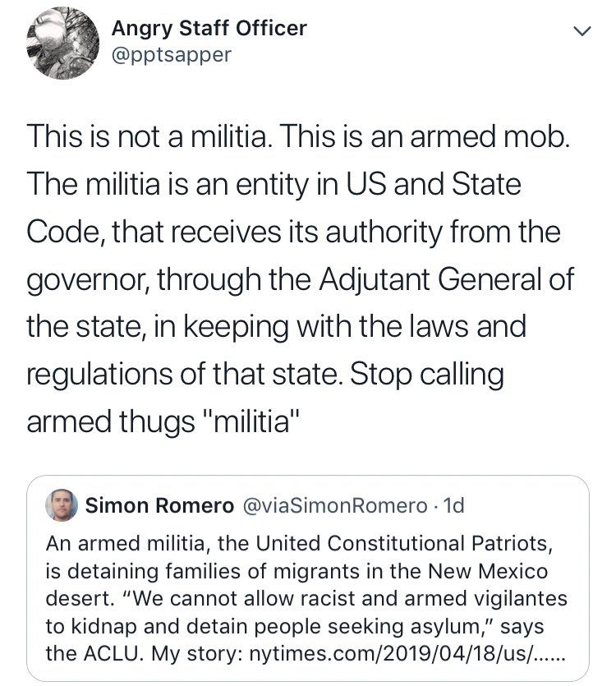Open Angry Staff Officer's profile avatar
Image resolution: width=616 pixels, height=686 pixels.
click(x=62, y=43)
